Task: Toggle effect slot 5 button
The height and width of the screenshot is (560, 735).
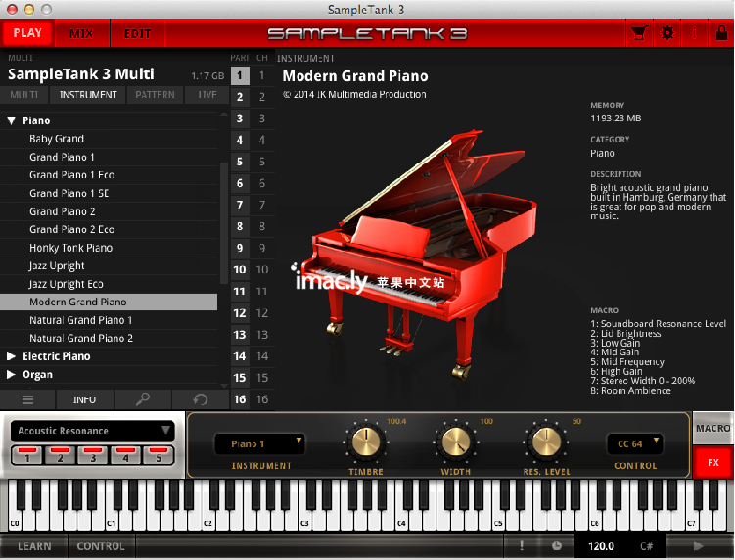Action: point(159,454)
